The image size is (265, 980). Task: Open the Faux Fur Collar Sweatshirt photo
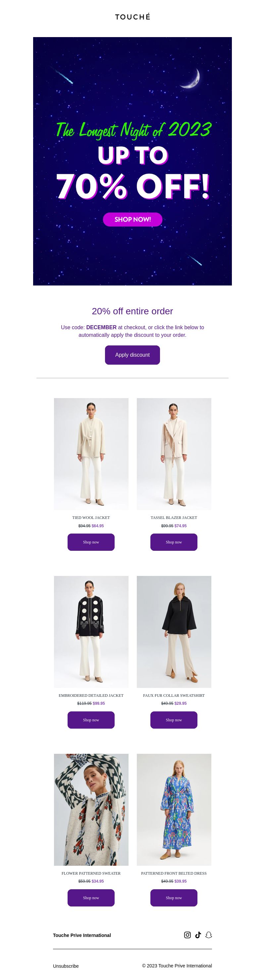pyautogui.click(x=174, y=632)
